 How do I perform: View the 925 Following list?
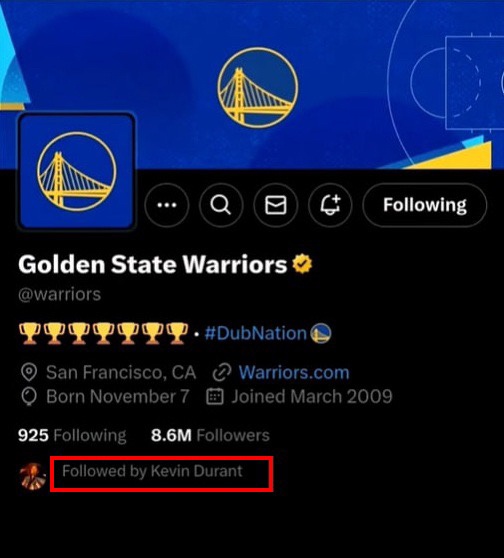click(72, 435)
